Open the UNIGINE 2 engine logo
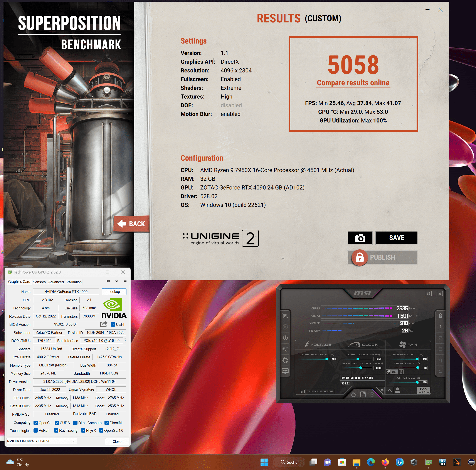Viewport: 476px width, 470px height. tap(220, 238)
